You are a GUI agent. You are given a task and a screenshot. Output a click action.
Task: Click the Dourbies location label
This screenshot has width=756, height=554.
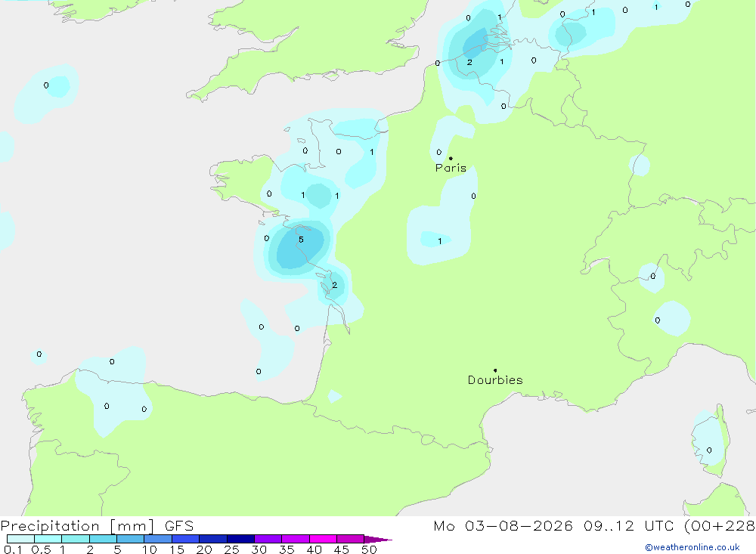point(495,380)
